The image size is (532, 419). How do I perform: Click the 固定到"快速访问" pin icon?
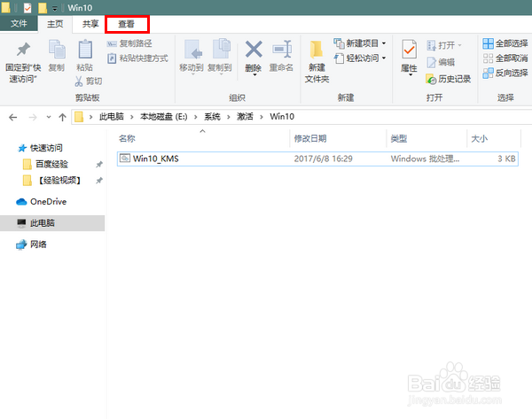click(23, 50)
